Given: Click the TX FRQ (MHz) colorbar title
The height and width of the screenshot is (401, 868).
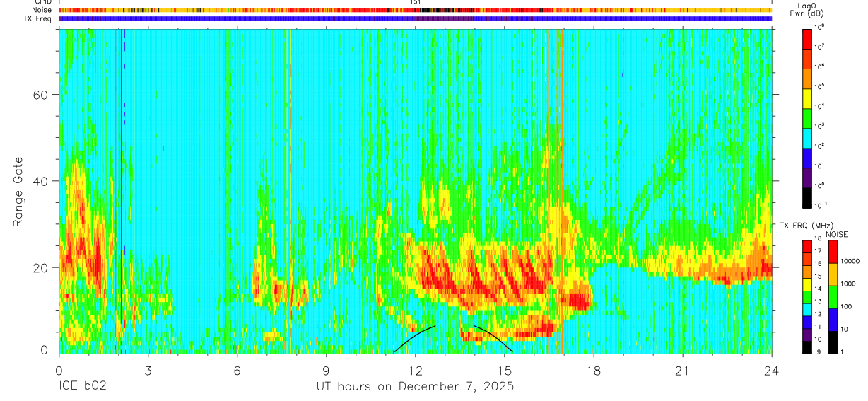Looking at the screenshot, I should click(807, 226).
